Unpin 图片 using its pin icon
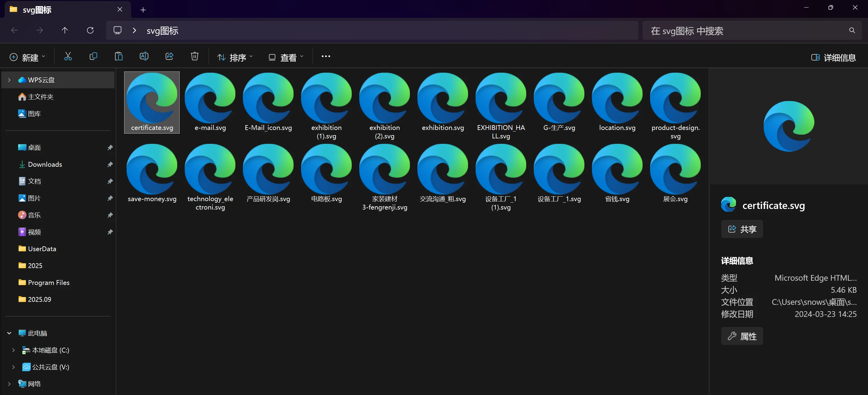 [110, 198]
